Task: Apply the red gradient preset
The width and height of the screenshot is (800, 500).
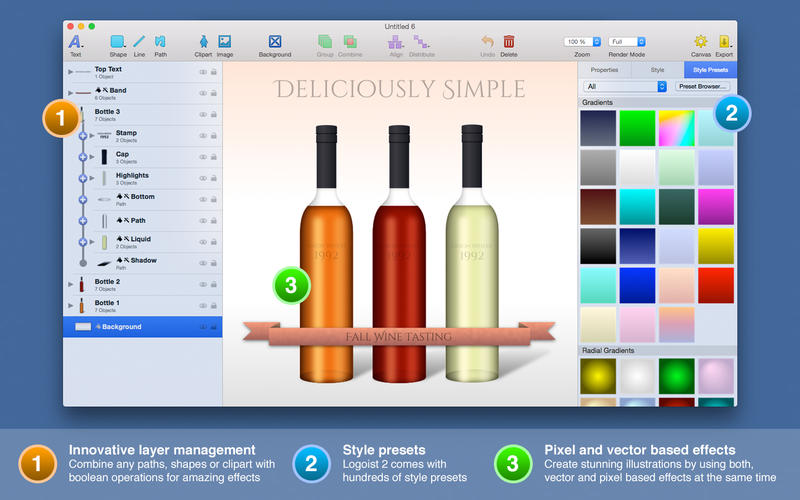Action: 716,285
